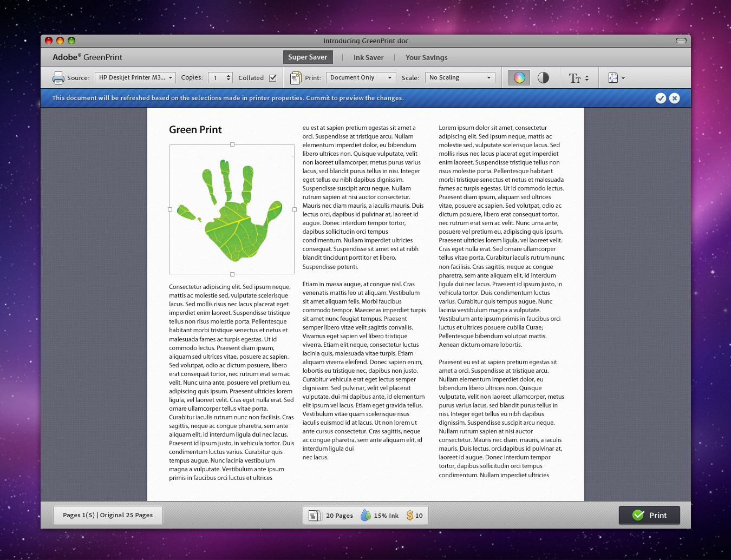Open the Your Savings tab

(x=427, y=57)
